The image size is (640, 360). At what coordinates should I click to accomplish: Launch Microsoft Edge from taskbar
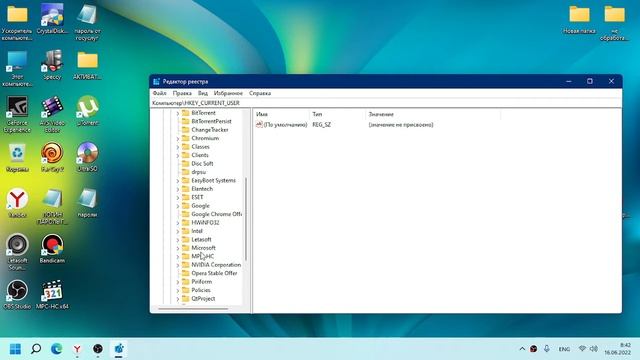[x=56, y=349]
